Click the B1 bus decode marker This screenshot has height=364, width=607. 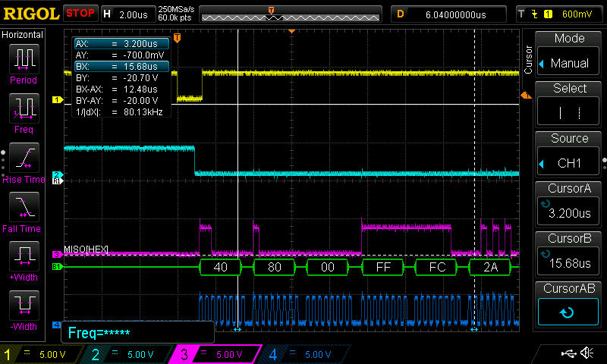58,266
